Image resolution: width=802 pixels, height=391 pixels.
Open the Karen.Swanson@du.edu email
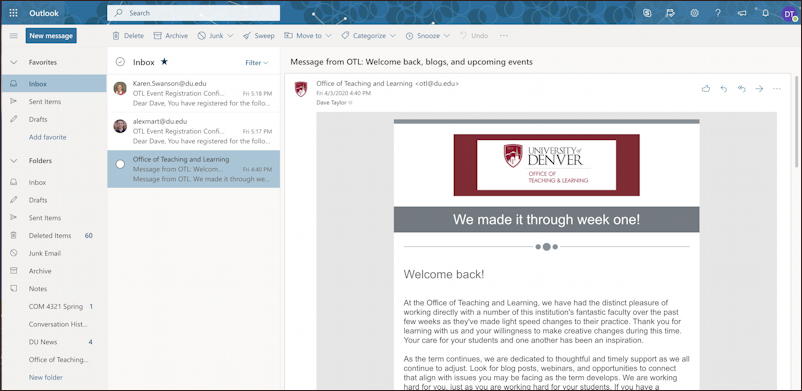(193, 93)
